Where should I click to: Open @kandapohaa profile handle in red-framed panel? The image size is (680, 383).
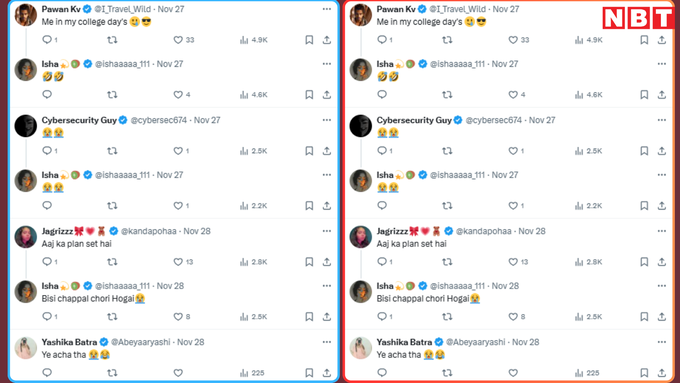click(484, 231)
